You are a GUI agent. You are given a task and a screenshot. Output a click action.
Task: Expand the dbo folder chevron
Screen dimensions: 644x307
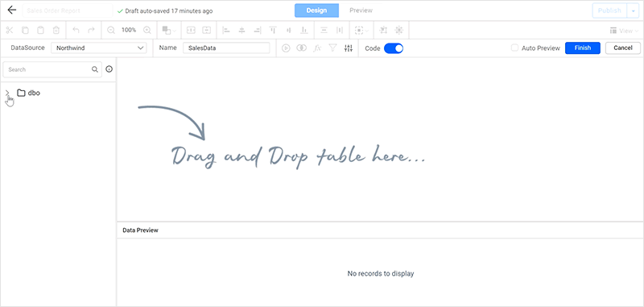click(x=7, y=93)
